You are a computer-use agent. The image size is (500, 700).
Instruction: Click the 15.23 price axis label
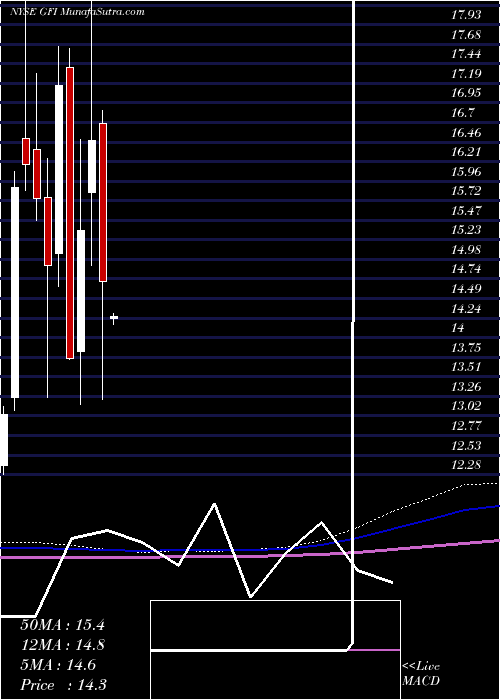coord(467,230)
